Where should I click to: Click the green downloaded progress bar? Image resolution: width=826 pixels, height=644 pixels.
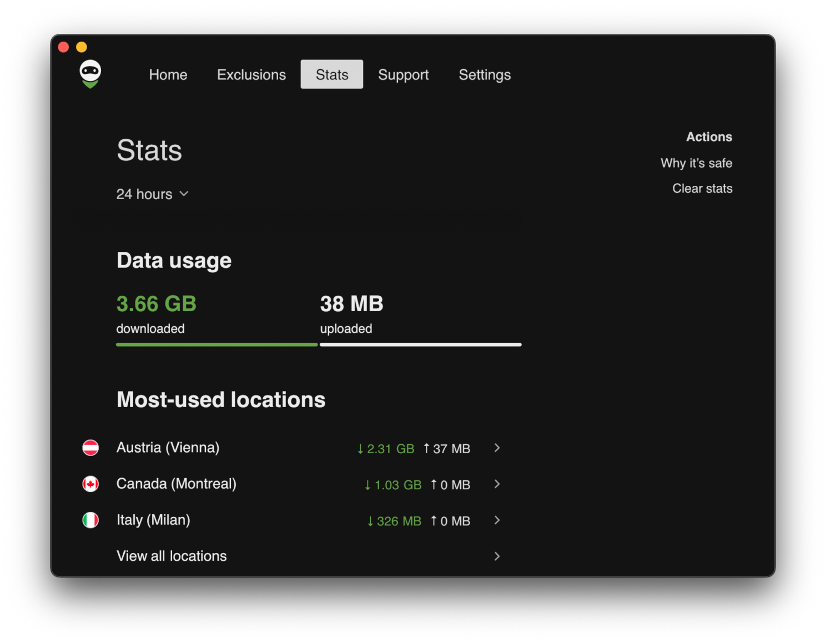coord(217,344)
